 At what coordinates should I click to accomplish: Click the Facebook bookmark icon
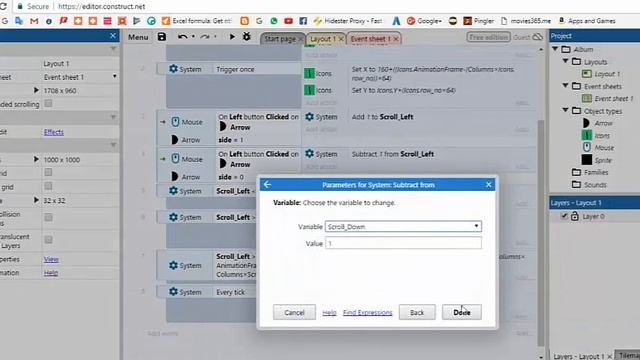[x=303, y=21]
